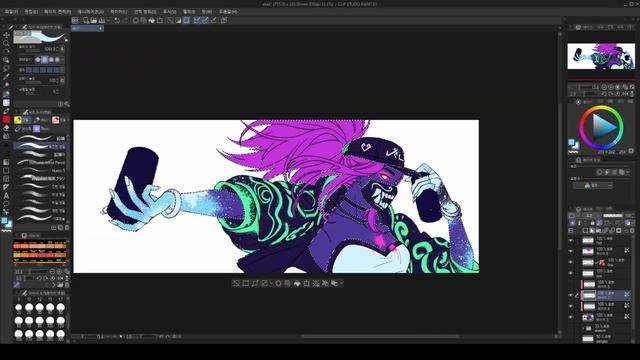Image resolution: width=640 pixels, height=360 pixels.
Task: Click the Deselect icon in selection launcher
Action: pos(236,283)
